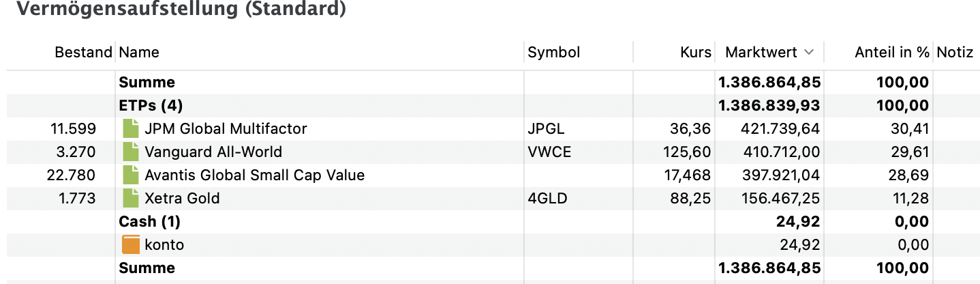Click the Xetra Gold security icon
980x284 pixels.
(130, 198)
